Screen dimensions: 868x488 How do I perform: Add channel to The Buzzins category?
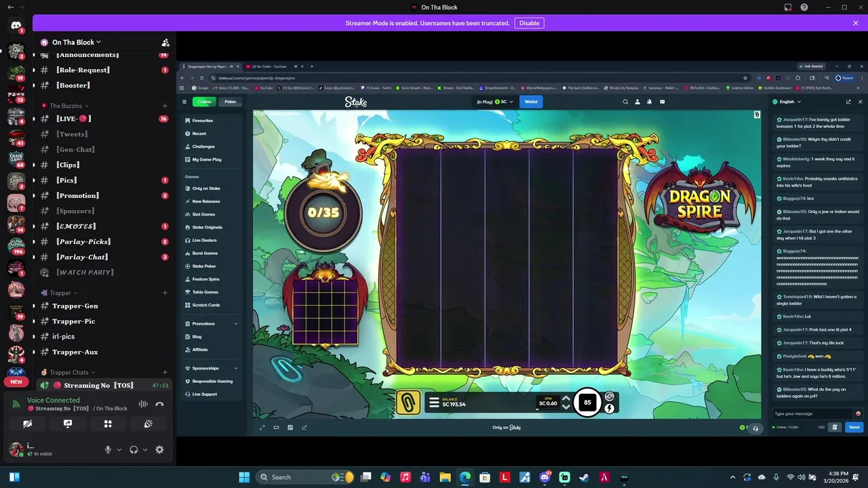[x=165, y=106]
